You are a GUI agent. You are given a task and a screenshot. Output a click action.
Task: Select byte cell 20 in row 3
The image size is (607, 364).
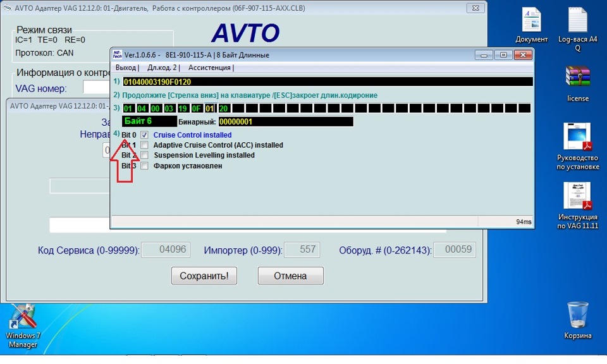(x=224, y=108)
